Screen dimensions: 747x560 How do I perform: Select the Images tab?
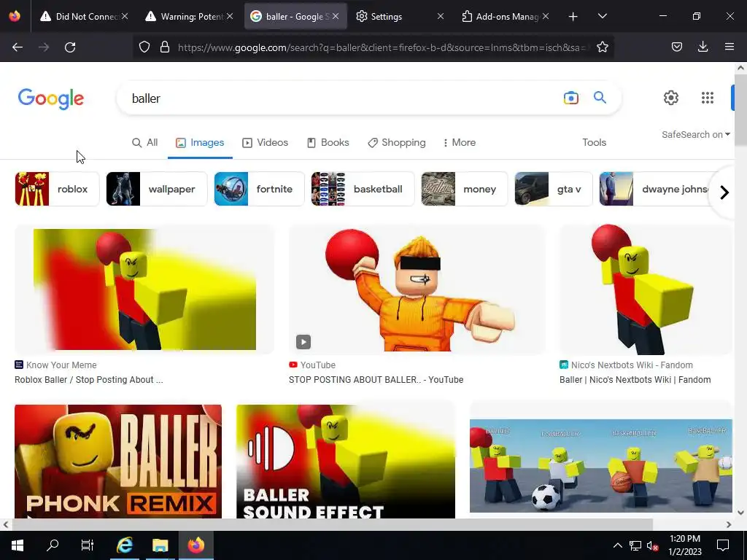tap(200, 143)
